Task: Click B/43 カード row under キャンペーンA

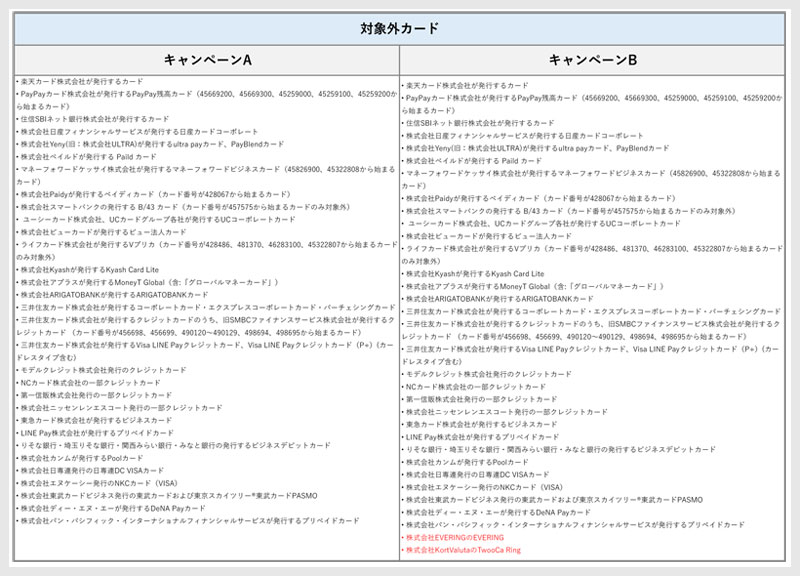Action: [x=183, y=207]
